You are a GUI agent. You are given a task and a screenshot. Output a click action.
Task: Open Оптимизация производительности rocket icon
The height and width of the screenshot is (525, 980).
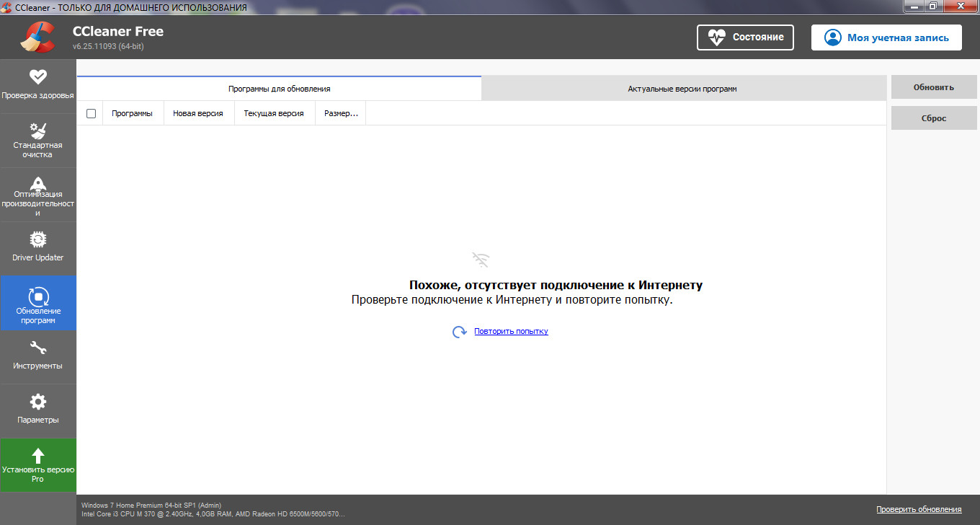coord(38,184)
